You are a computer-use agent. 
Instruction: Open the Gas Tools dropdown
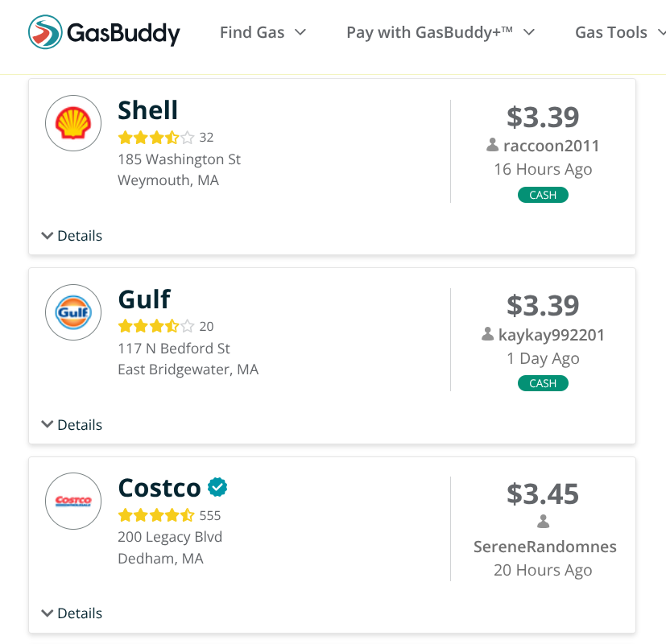(618, 32)
